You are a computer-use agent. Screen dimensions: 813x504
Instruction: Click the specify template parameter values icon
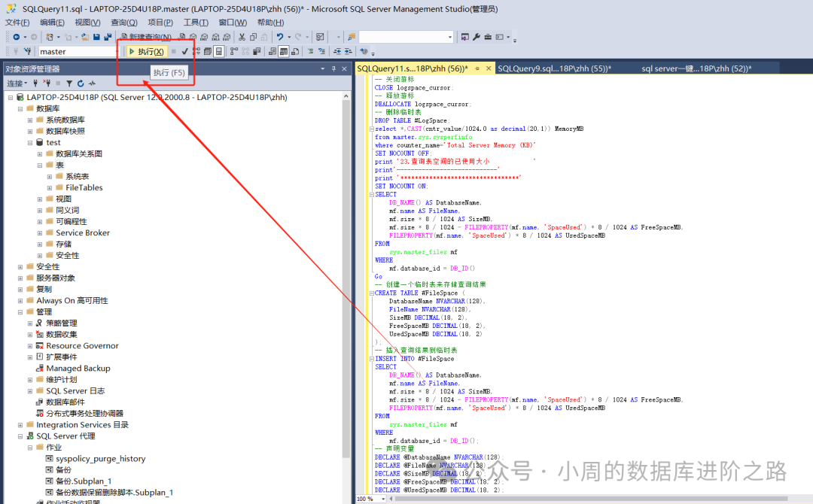(364, 51)
